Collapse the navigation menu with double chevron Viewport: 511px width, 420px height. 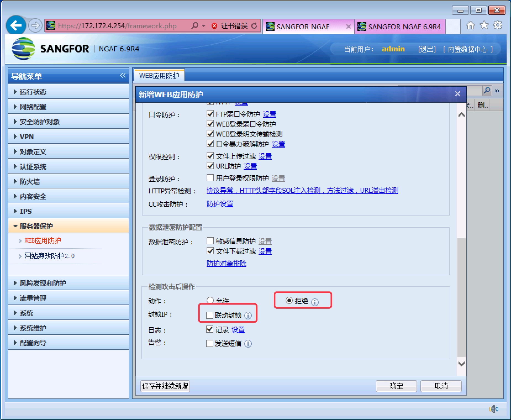coord(123,76)
